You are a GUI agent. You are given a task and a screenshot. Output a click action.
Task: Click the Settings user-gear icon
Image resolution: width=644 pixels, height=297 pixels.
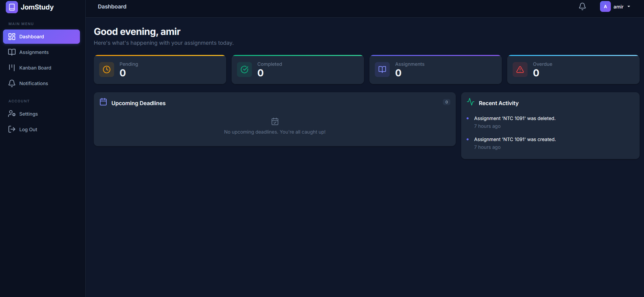12,114
